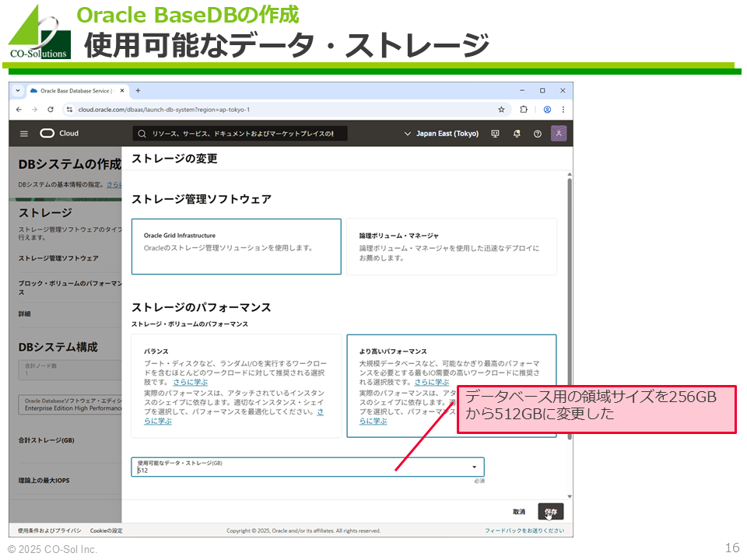Go forward in browser history
Screen dimensions: 747x560
pyautogui.click(x=35, y=110)
